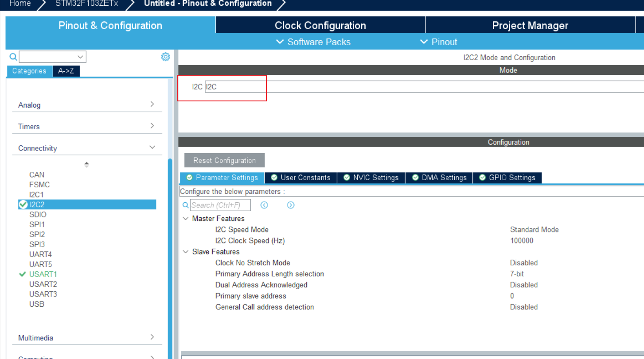Select CAN peripheral in the list
The image size is (644, 359).
pyautogui.click(x=37, y=175)
